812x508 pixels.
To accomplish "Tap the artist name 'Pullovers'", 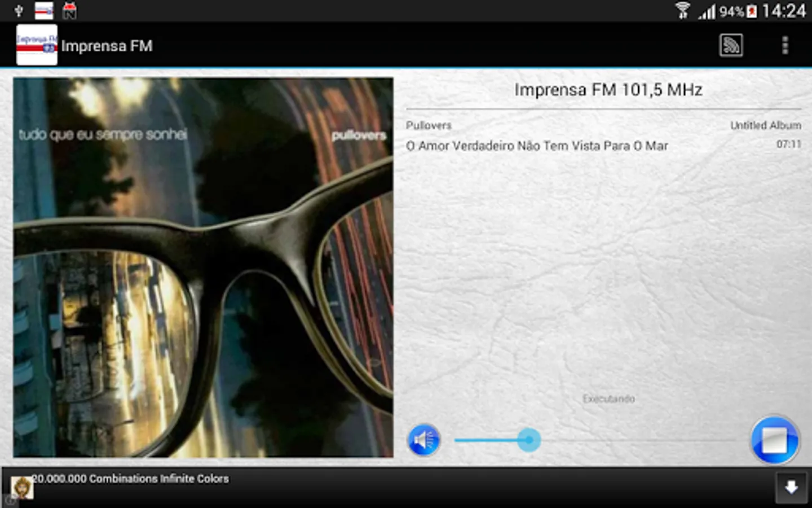I will point(429,125).
